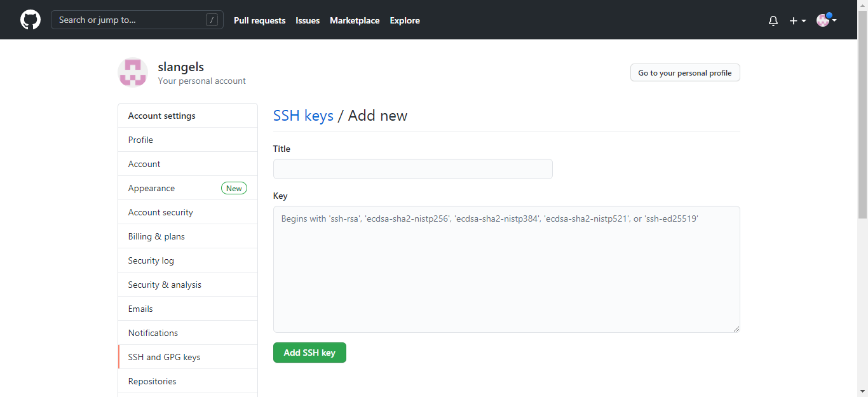Open the plus create-new dropdown

(797, 20)
